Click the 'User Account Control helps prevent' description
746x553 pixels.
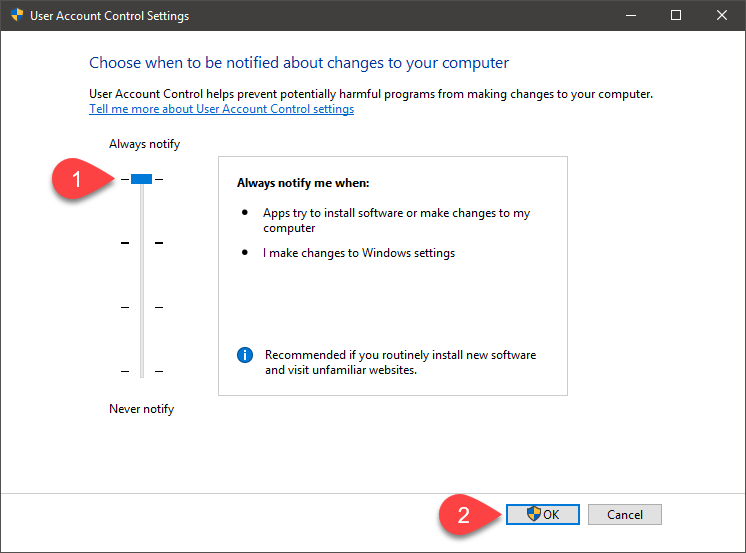point(371,94)
